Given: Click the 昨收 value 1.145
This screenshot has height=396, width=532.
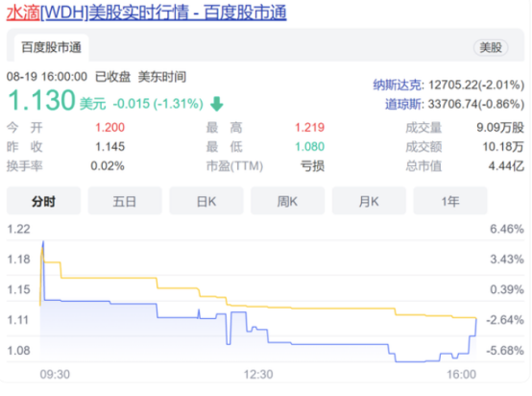Looking at the screenshot, I should (109, 147).
